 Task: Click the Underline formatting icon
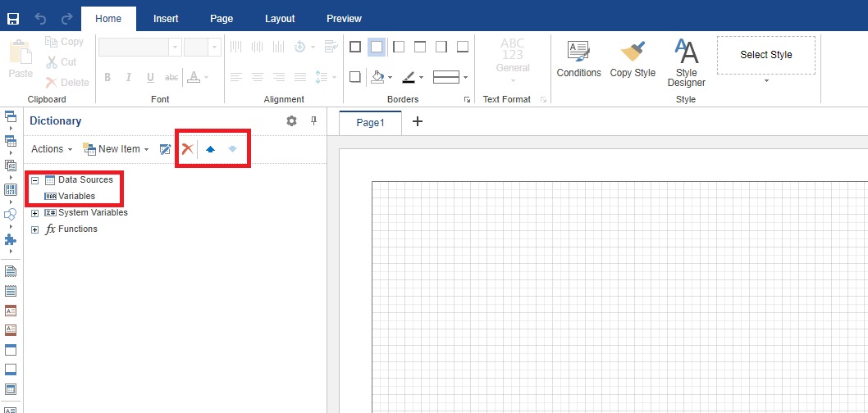click(150, 77)
